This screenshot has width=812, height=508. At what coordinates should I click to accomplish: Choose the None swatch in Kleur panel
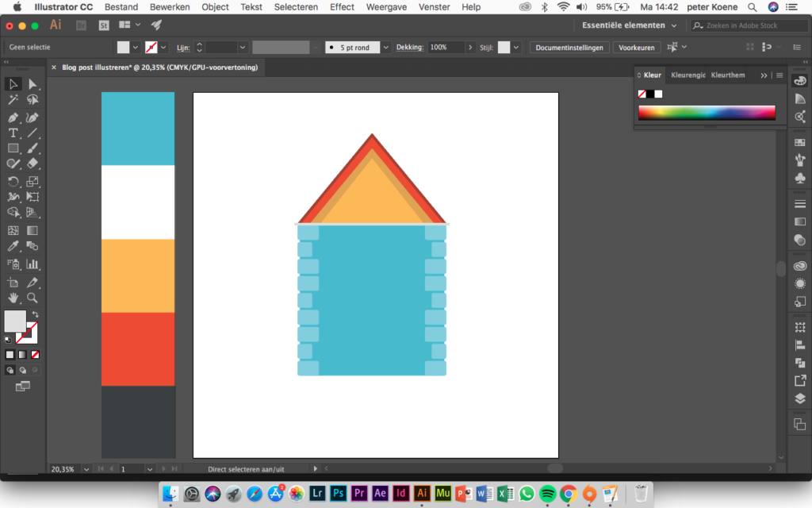(x=642, y=94)
